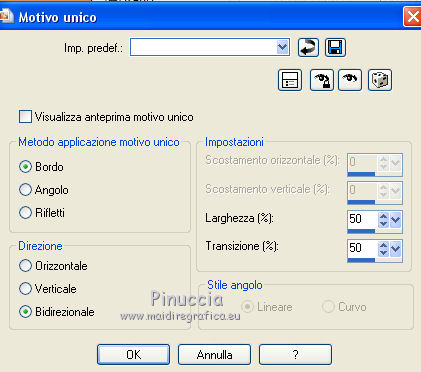421x372 pixels.
Task: Click the Annulla button
Action: [214, 355]
